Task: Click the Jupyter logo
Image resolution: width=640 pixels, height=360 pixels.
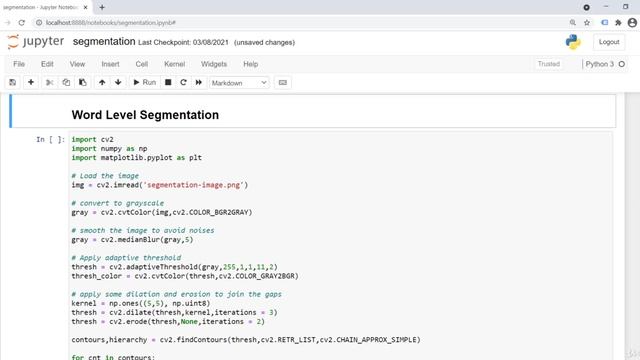Action: (x=36, y=42)
